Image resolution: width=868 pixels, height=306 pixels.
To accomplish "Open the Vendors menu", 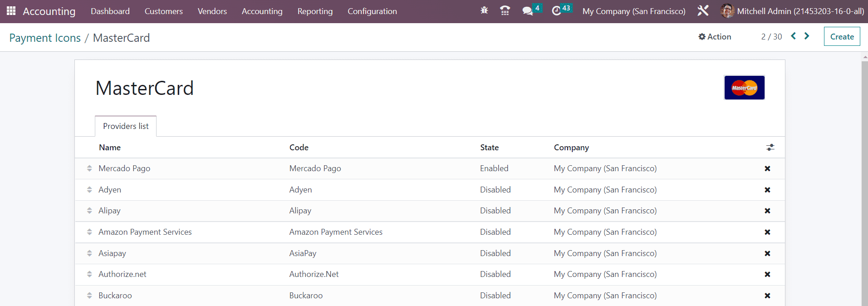I will pos(212,11).
